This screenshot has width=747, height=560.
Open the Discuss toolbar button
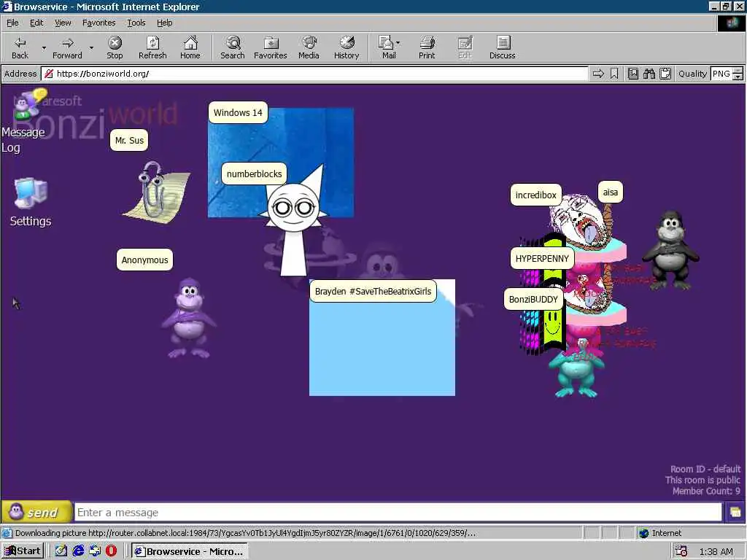pyautogui.click(x=502, y=47)
